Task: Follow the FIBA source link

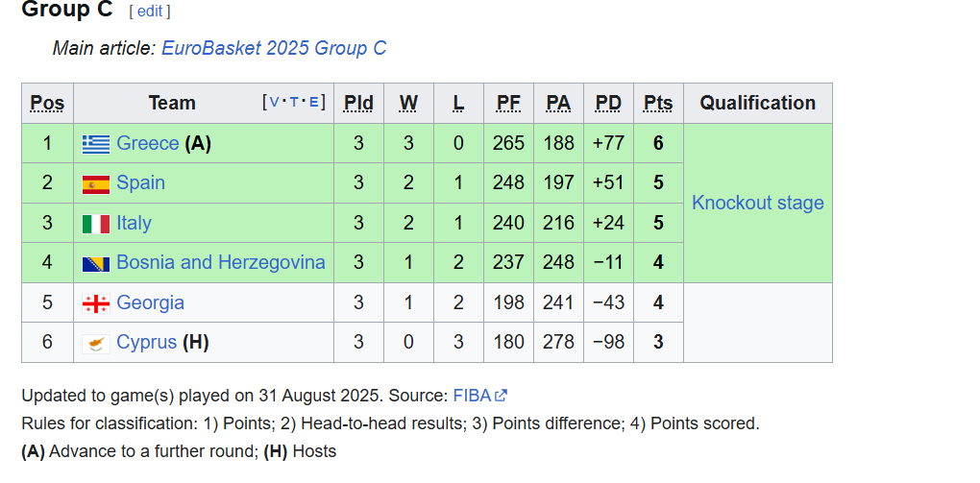Action: [x=472, y=396]
